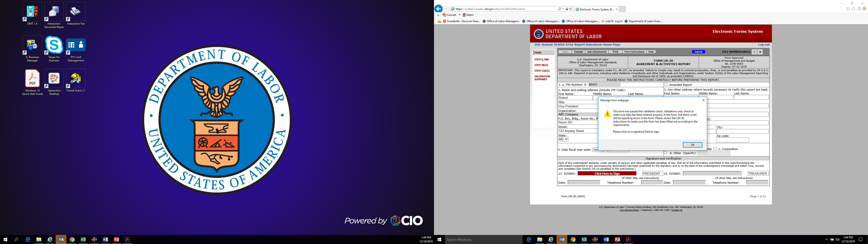Go to ITEM 9&10 form section
Image resolution: width=868 pixels, height=244 pixels.
tap(541, 65)
